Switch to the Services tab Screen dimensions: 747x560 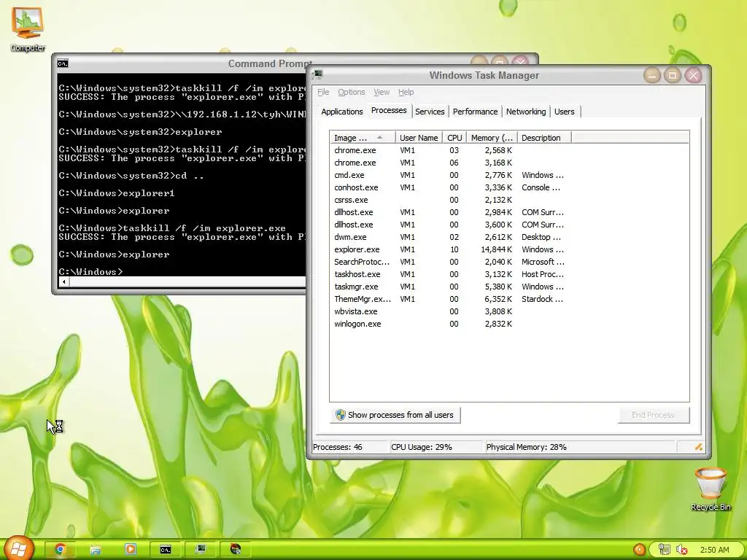point(430,112)
